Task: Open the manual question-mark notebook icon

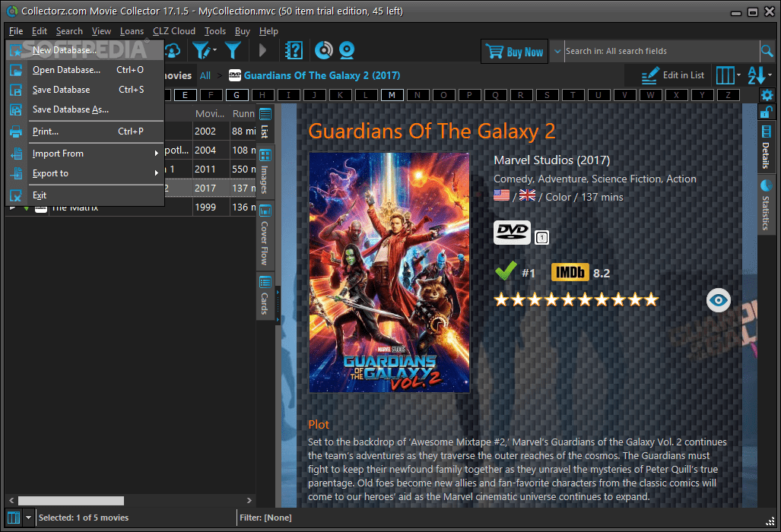Action: 294,50
